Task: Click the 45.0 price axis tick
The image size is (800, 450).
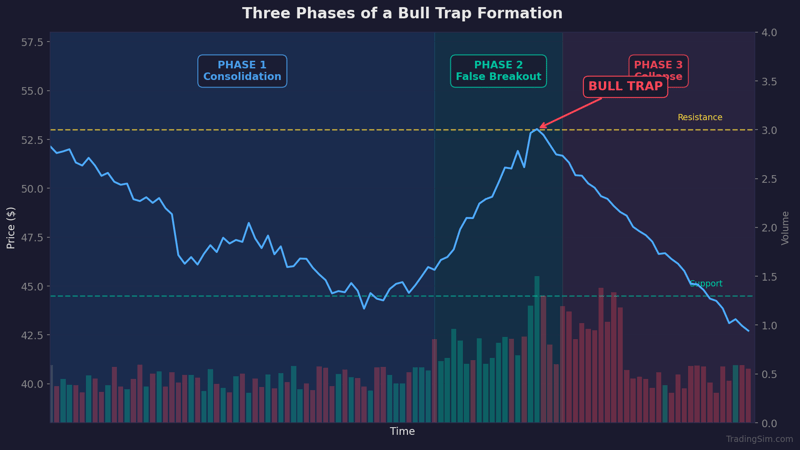Action: (33, 286)
